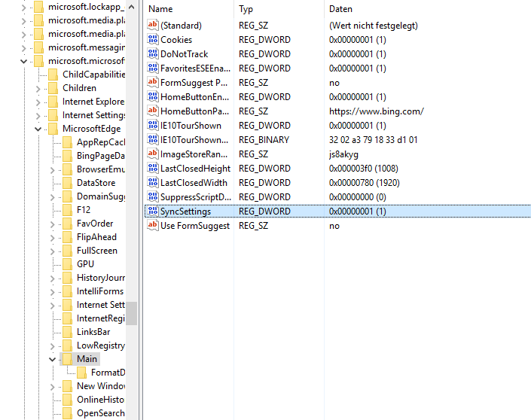Expand the Children key node
Image resolution: width=531 pixels, height=420 pixels.
[38, 89]
